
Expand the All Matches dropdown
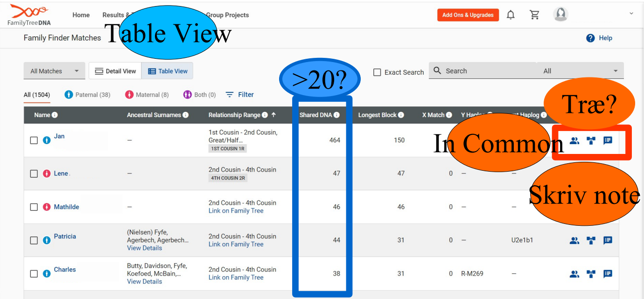pyautogui.click(x=54, y=71)
